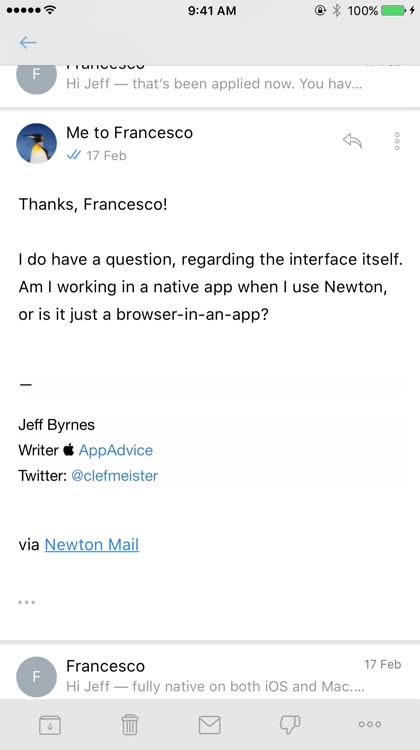Tap the gray F avatar in bottom message
Viewport: 420px width, 750px height.
pyautogui.click(x=36, y=677)
